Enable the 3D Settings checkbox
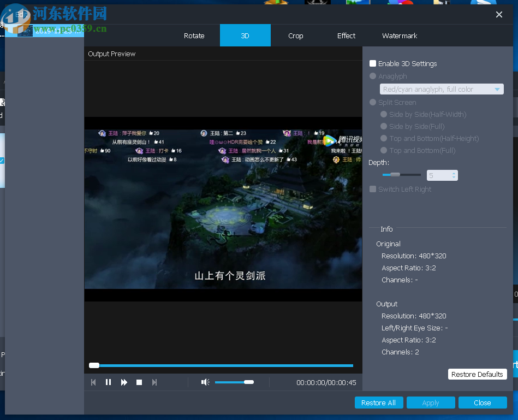Viewport: 518px width, 420px height. point(373,63)
